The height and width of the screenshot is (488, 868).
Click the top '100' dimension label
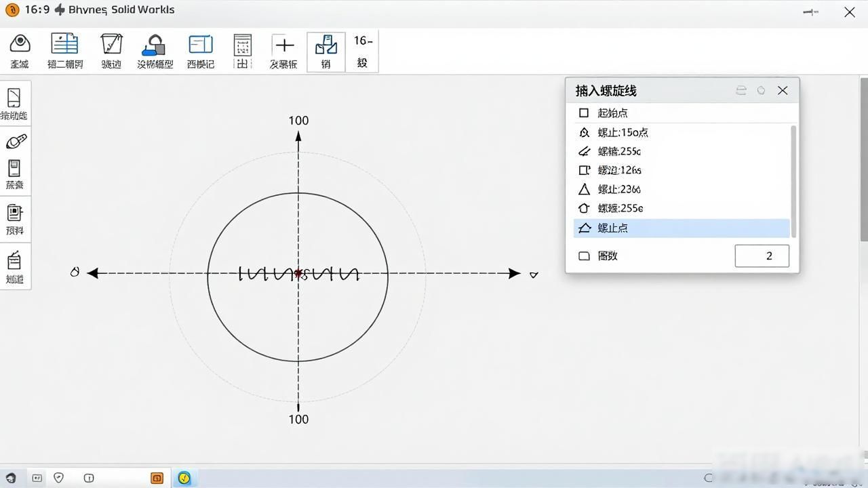pyautogui.click(x=298, y=121)
